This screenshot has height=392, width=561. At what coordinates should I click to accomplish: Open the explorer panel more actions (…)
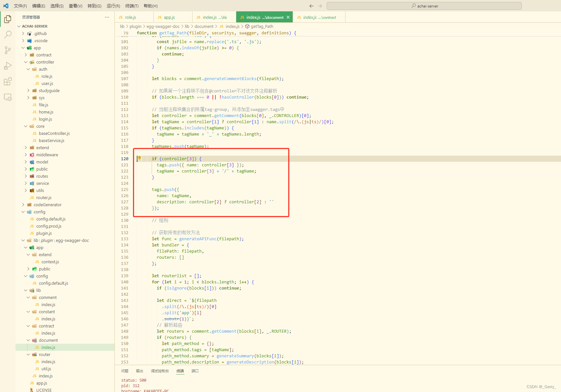pyautogui.click(x=107, y=17)
